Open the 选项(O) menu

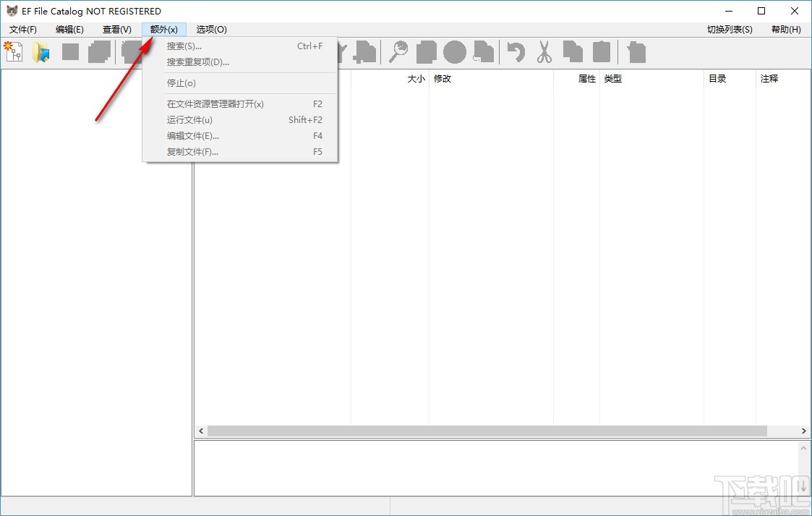tap(210, 29)
